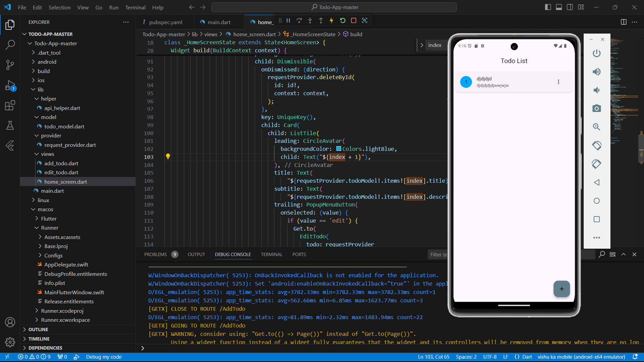644x362 pixels.
Task: Tap the emulator Back triangle button
Action: [596, 182]
